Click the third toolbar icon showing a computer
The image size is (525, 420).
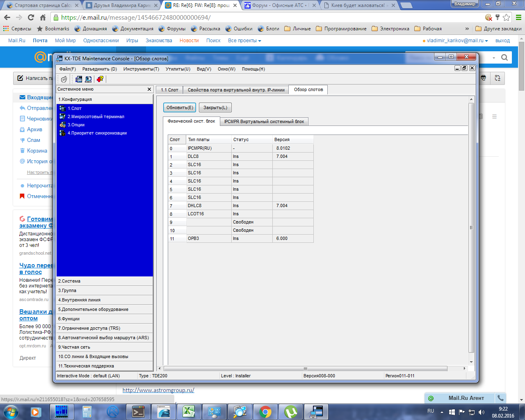coord(88,79)
